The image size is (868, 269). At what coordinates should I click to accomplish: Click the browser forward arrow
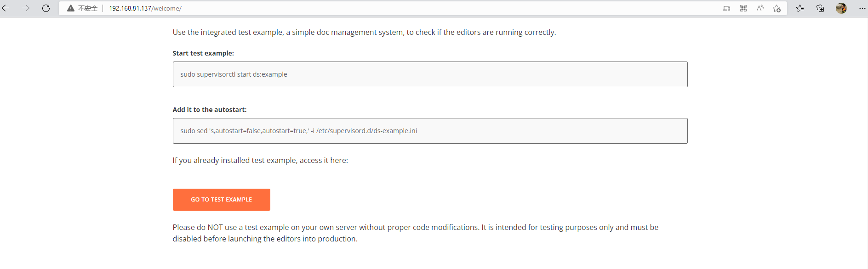26,8
